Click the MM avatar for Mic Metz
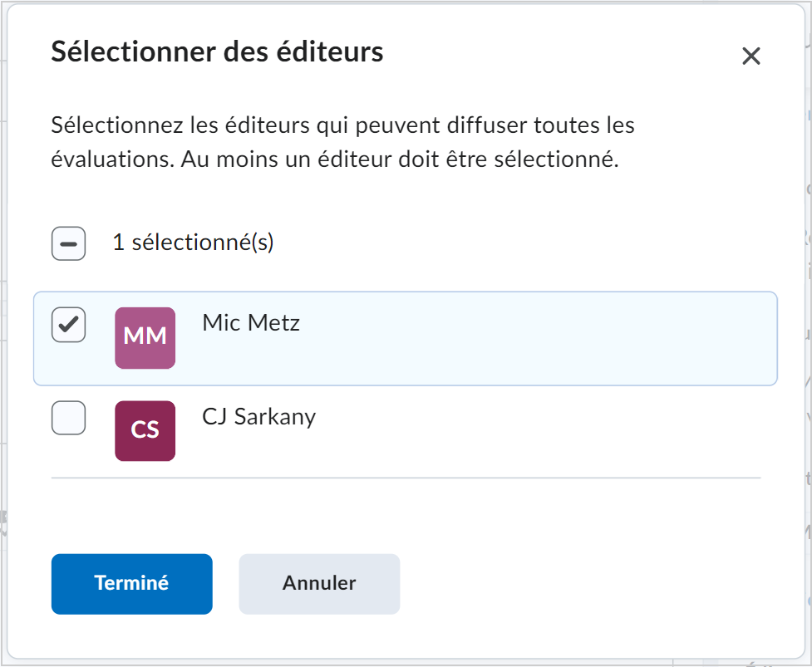Screen dimensions: 812x667 145,338
